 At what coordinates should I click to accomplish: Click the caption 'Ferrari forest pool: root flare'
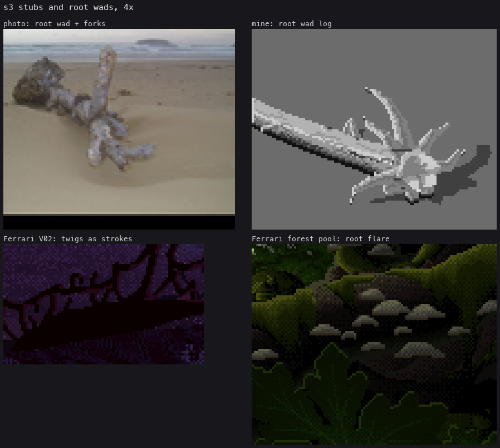point(321,238)
